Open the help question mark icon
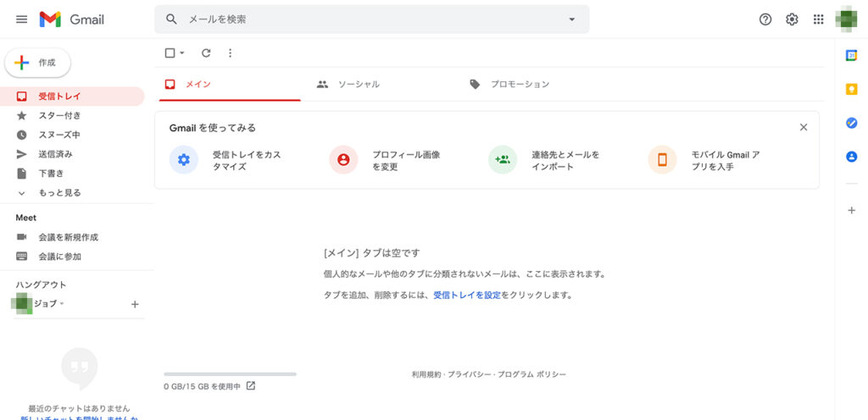868x420 pixels. tap(765, 19)
